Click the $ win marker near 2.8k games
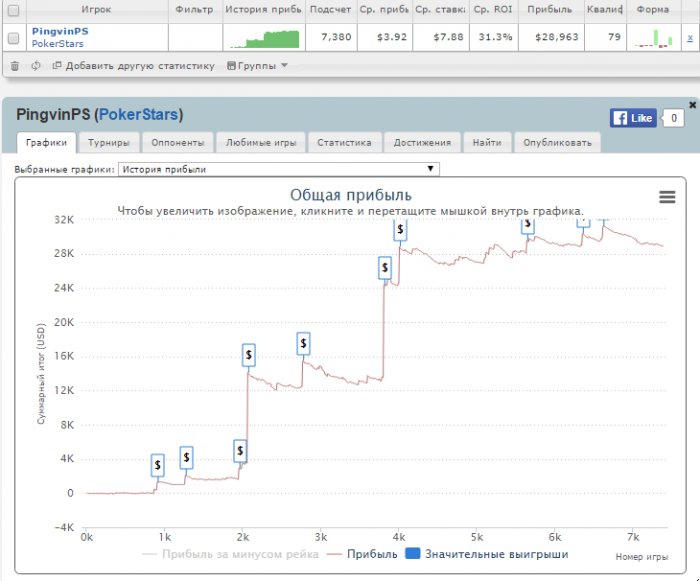 pos(304,343)
